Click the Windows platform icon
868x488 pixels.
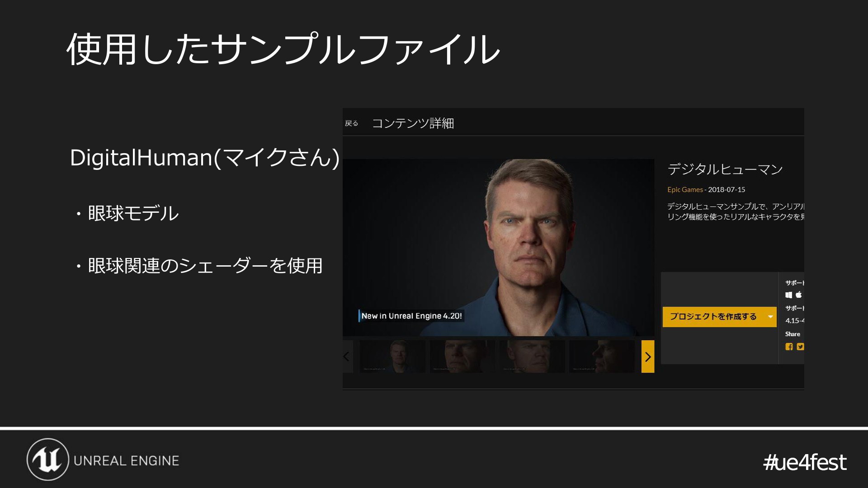coord(789,295)
